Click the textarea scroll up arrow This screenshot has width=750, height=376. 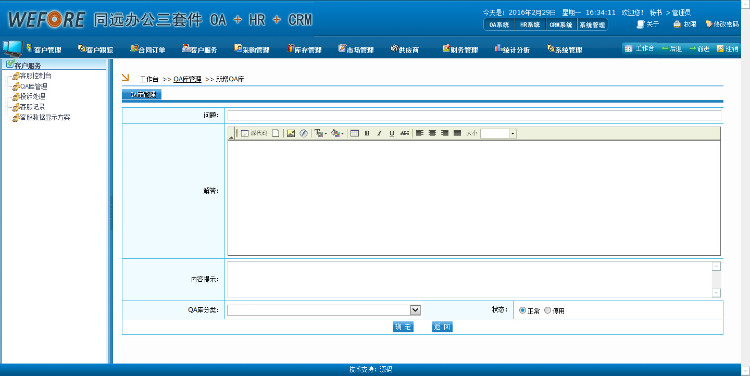coord(716,266)
